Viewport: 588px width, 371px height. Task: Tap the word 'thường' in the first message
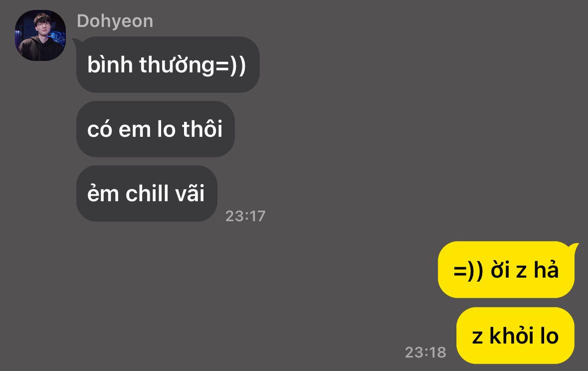pos(177,64)
